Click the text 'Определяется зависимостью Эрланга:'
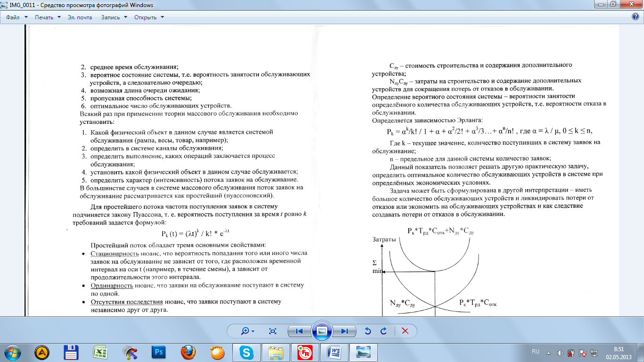Viewport: 644px width, 362px height. (x=428, y=120)
